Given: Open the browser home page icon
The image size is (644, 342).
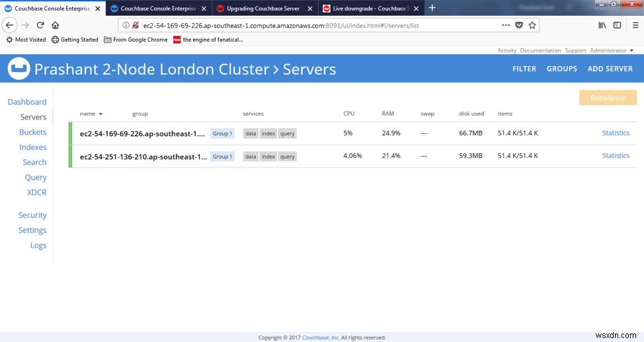Looking at the screenshot, I should click(x=56, y=25).
